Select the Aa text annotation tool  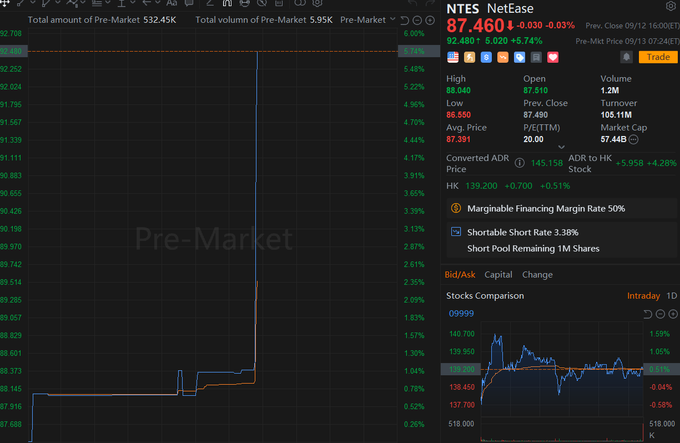coord(172,3)
